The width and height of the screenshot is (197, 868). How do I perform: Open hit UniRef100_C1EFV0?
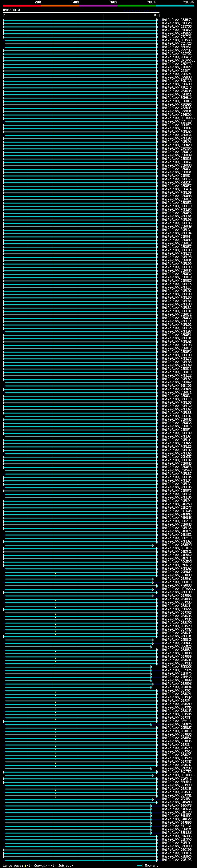[x=177, y=23]
